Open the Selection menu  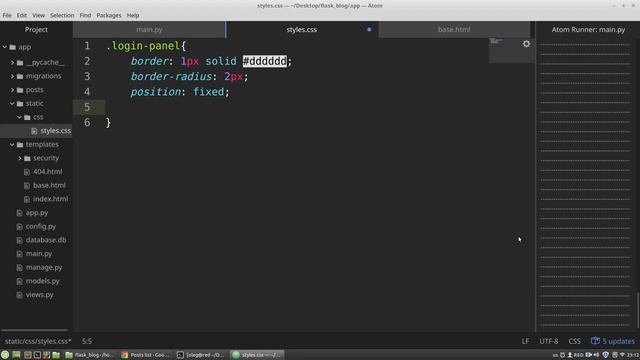click(x=62, y=15)
